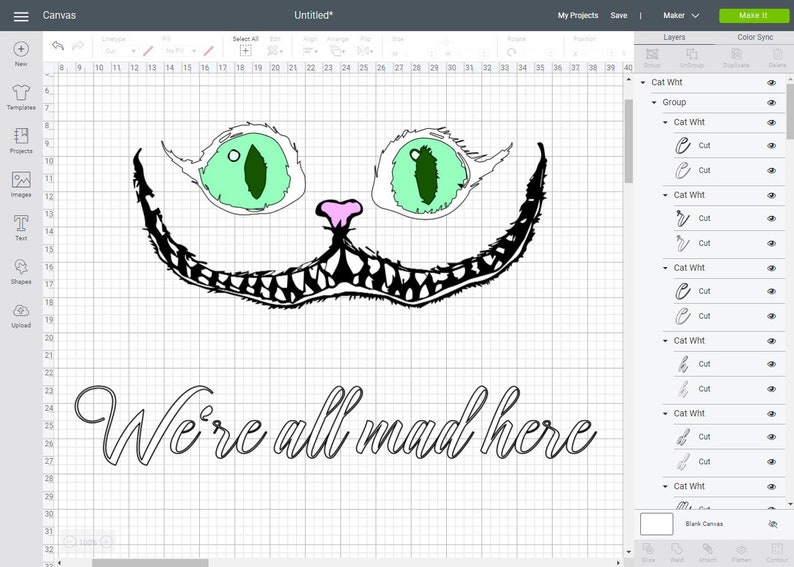Undo the last action
The width and height of the screenshot is (794, 567).
[58, 46]
